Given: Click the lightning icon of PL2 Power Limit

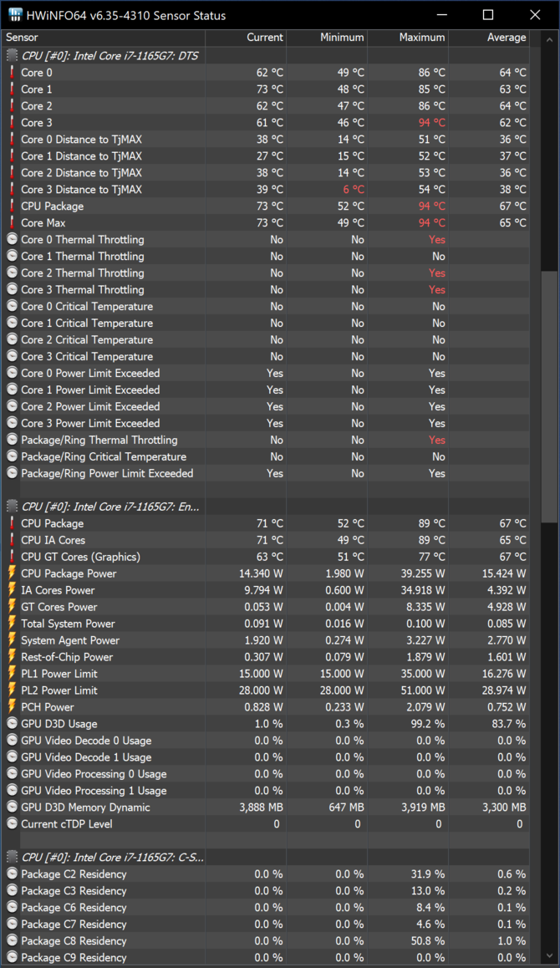Looking at the screenshot, I should pyautogui.click(x=12, y=690).
